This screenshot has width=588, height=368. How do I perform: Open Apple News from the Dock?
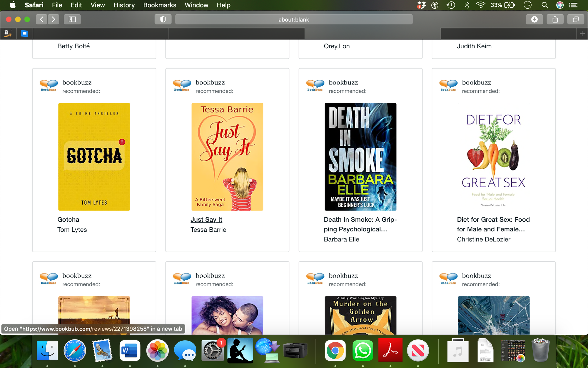click(x=418, y=350)
